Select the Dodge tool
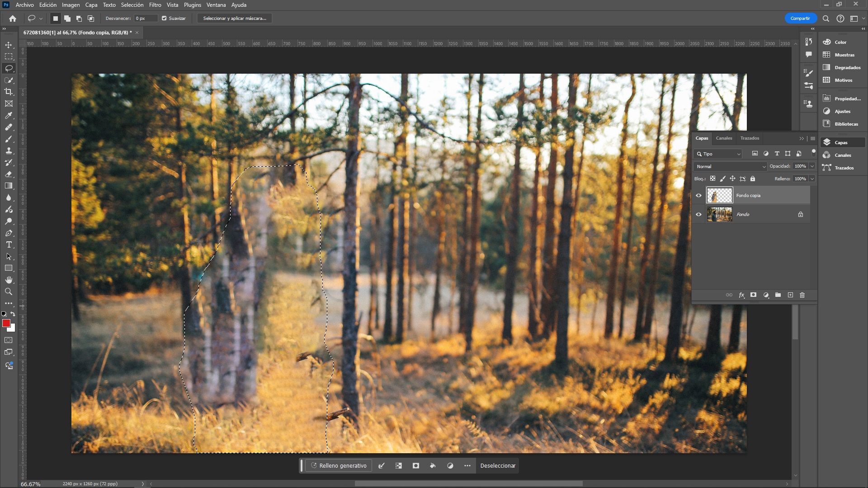The image size is (868, 488). click(9, 221)
